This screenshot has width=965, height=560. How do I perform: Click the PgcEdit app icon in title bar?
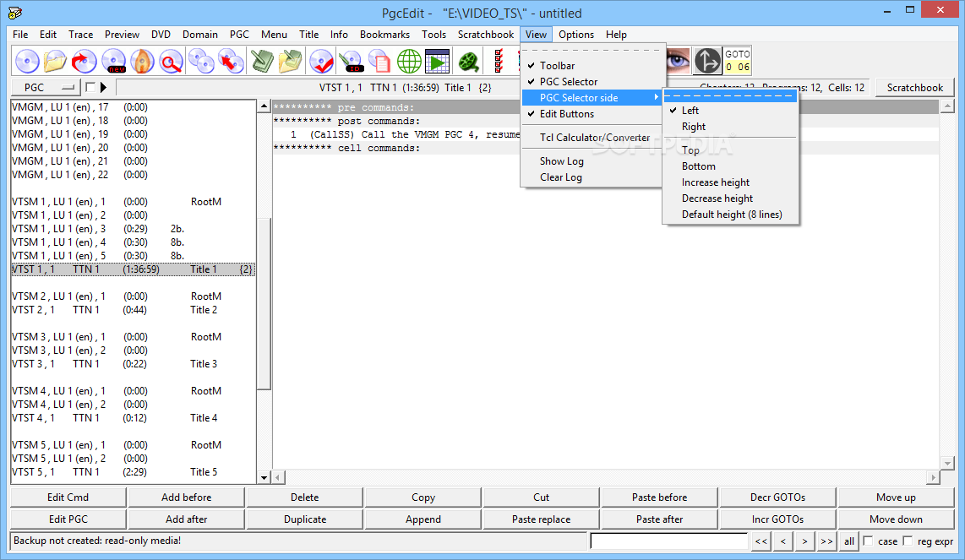tap(14, 13)
